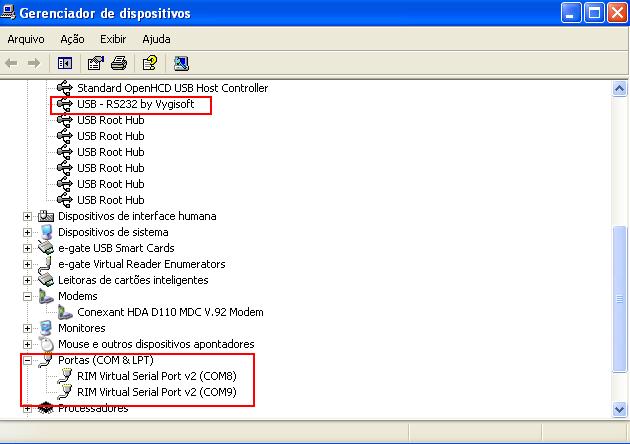Maximize the Gerenciador de dispositivos window
The height and width of the screenshot is (444, 630).
coord(594,13)
